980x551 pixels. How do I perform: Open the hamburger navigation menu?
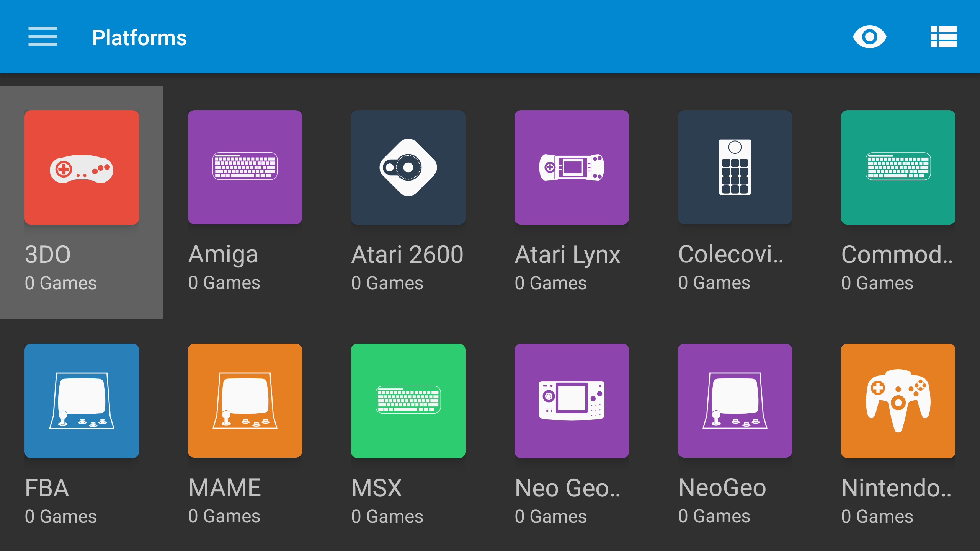43,37
